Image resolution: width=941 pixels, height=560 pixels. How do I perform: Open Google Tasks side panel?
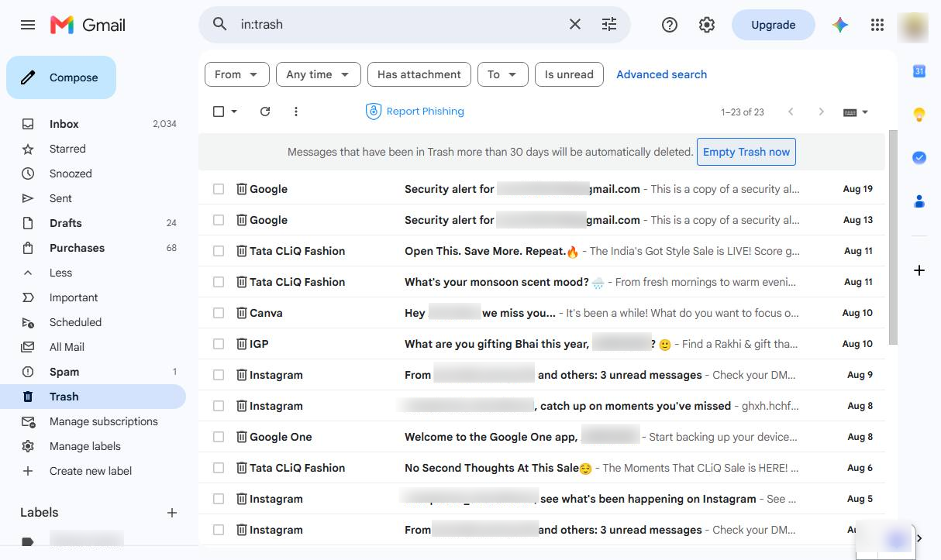point(919,158)
